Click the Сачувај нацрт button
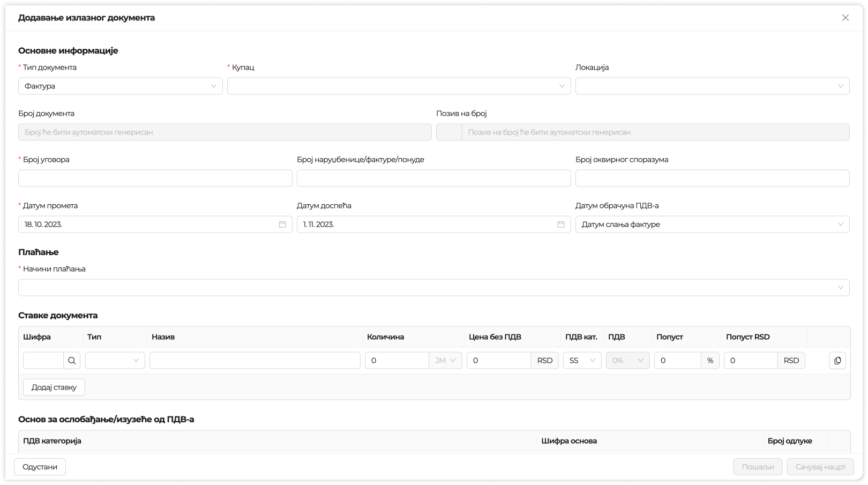This screenshot has width=868, height=485. click(x=821, y=467)
